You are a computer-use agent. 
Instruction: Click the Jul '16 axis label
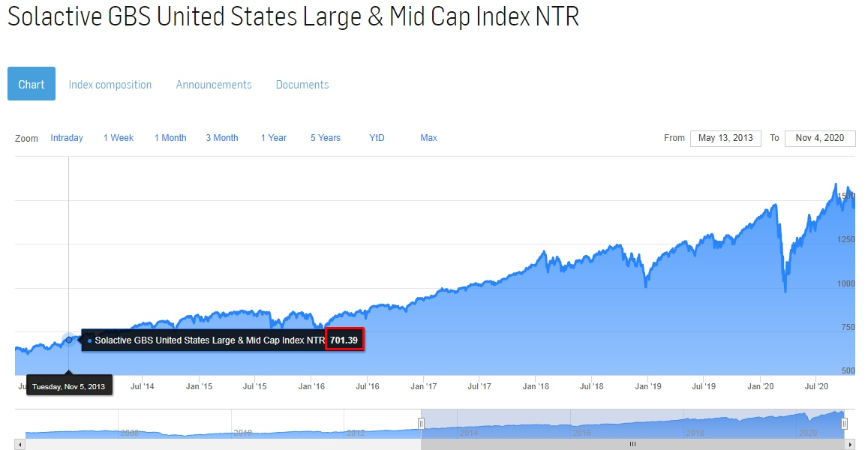click(368, 386)
